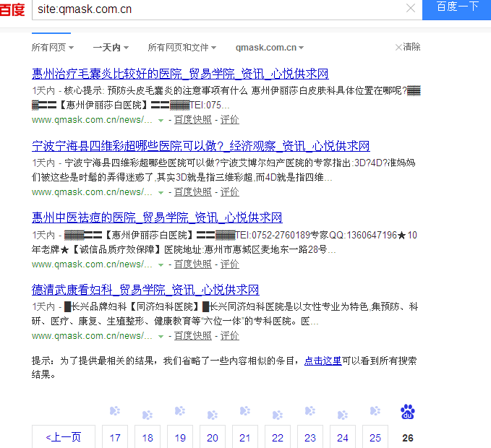The height and width of the screenshot is (448, 491).
Task: Expand the arrow beside the 惠州中医祛痘 result URL
Action: pyautogui.click(x=161, y=265)
